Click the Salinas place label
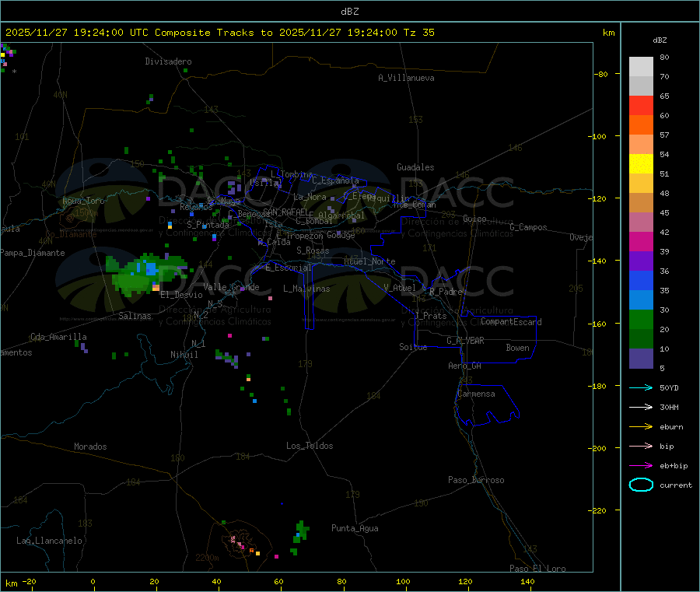 coord(135,316)
